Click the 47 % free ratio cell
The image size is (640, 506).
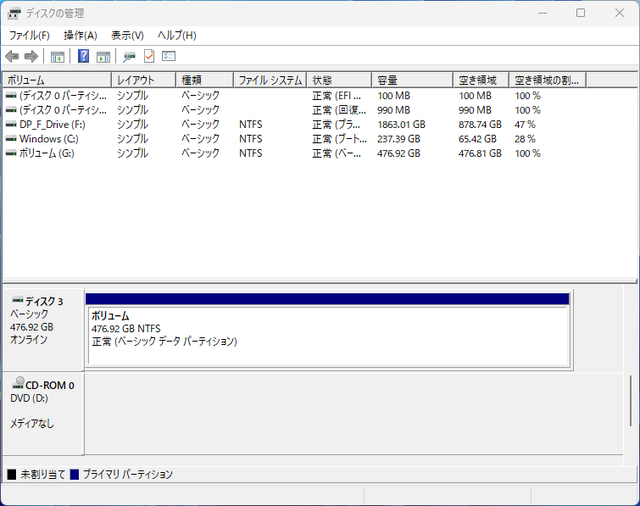point(525,124)
